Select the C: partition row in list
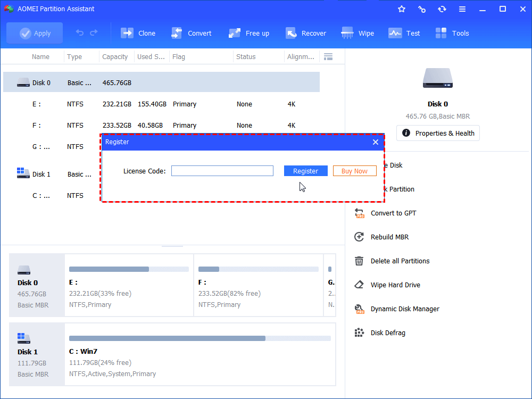 pos(52,195)
